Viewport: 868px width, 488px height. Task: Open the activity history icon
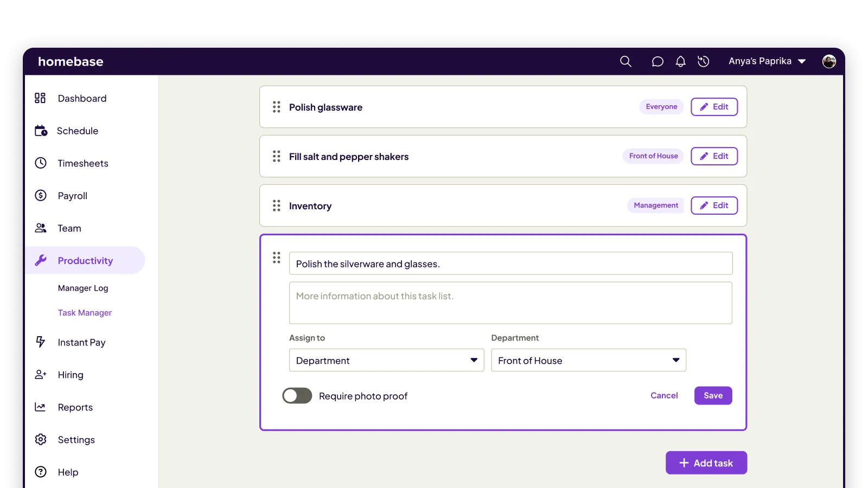click(x=704, y=61)
